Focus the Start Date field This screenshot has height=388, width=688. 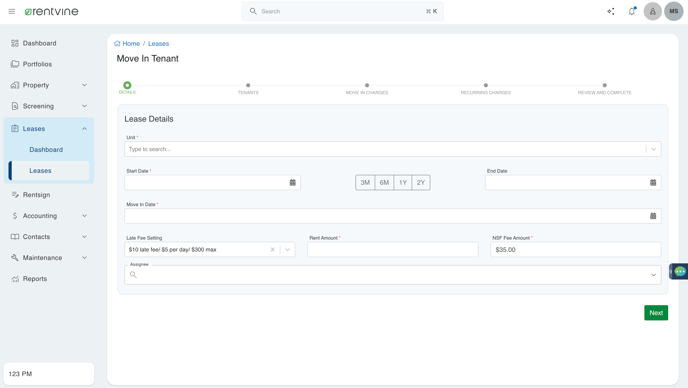tap(212, 183)
